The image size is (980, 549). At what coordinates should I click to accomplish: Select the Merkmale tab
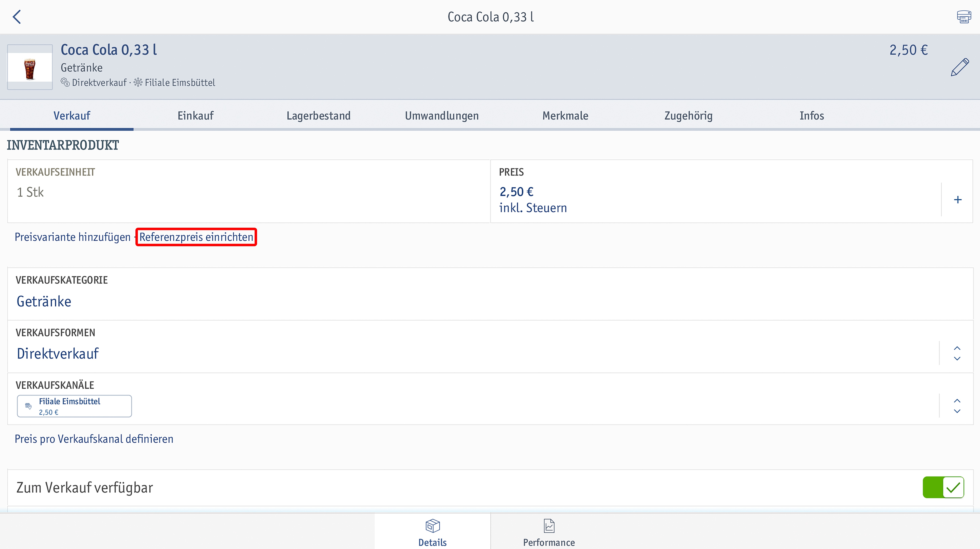point(565,116)
